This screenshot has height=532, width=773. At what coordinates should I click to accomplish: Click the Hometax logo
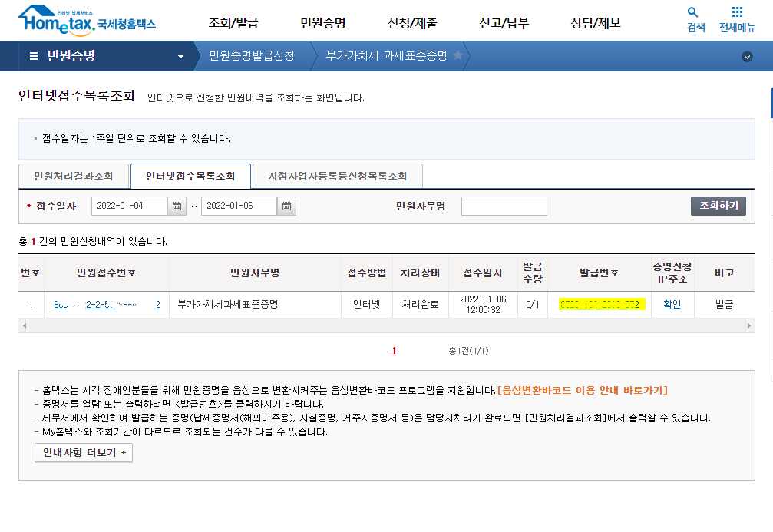click(87, 21)
